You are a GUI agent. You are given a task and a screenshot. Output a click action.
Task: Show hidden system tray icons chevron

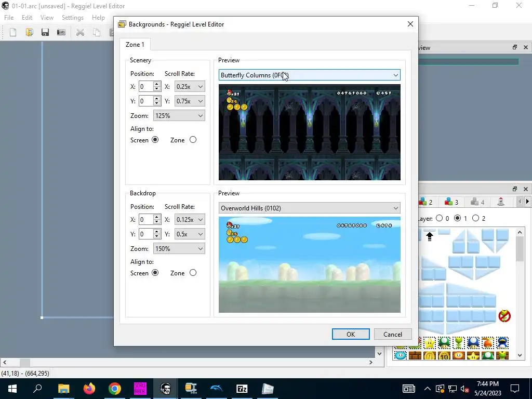click(428, 389)
